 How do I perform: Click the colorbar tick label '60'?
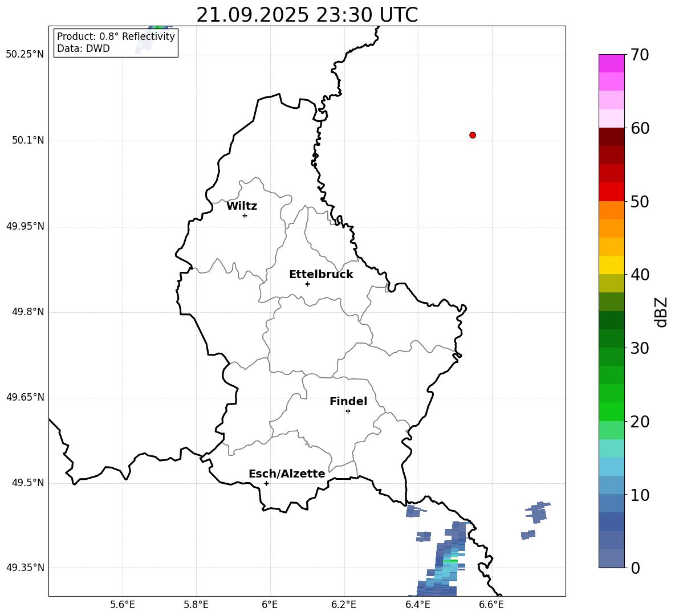click(x=640, y=128)
